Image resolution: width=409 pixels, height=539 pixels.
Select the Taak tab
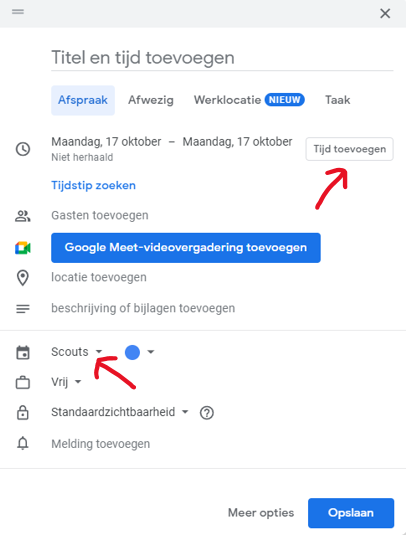pyautogui.click(x=338, y=100)
